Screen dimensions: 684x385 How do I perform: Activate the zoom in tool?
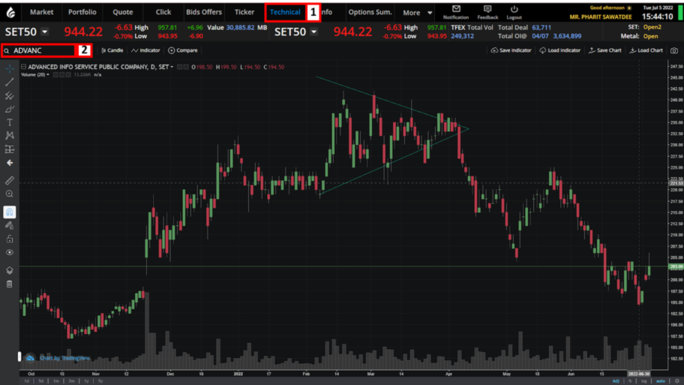10,194
